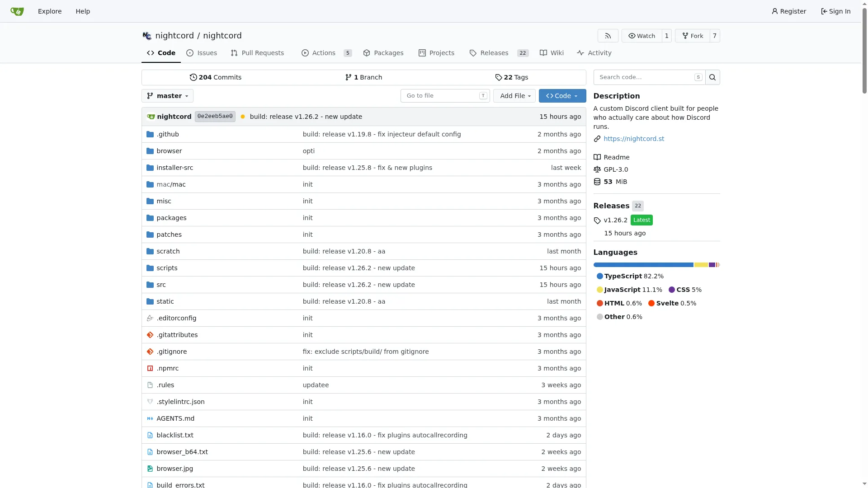This screenshot has height=488, width=868.
Task: Open commit hash 0e2eeb5ae0
Action: tap(215, 117)
